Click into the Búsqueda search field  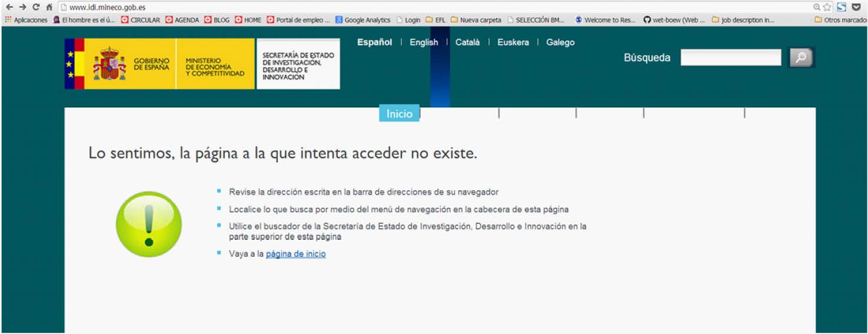tap(730, 58)
